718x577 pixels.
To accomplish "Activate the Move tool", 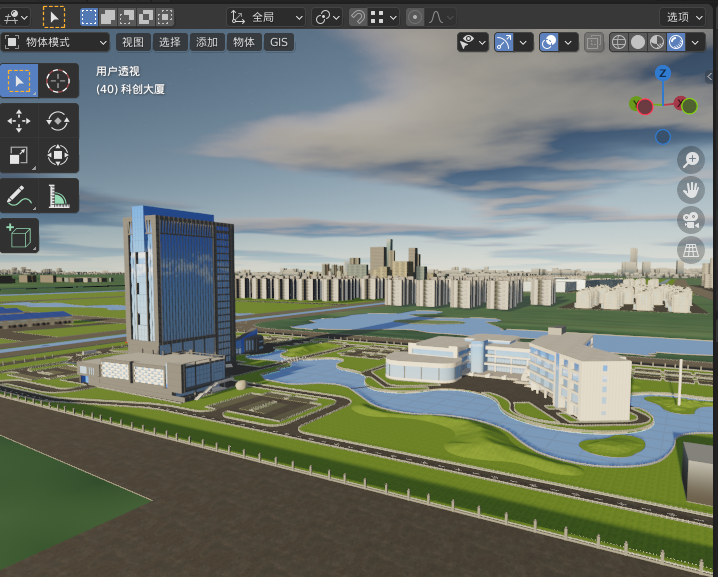I will pos(19,121).
